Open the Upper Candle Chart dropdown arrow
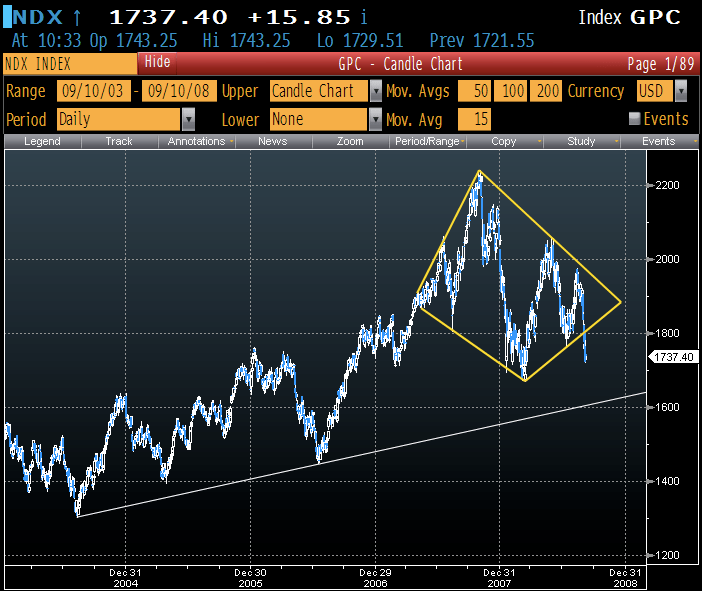 [376, 91]
